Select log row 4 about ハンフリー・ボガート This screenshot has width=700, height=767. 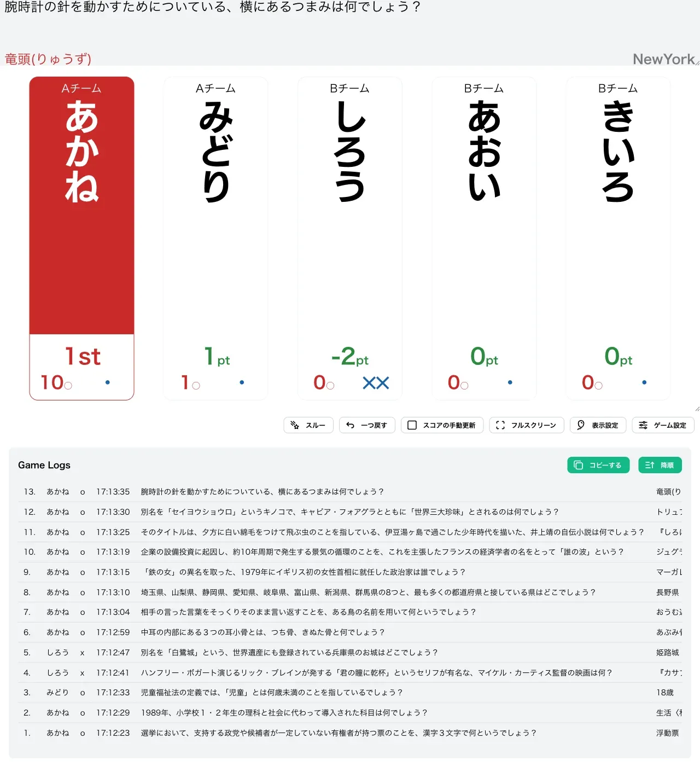tap(350, 673)
